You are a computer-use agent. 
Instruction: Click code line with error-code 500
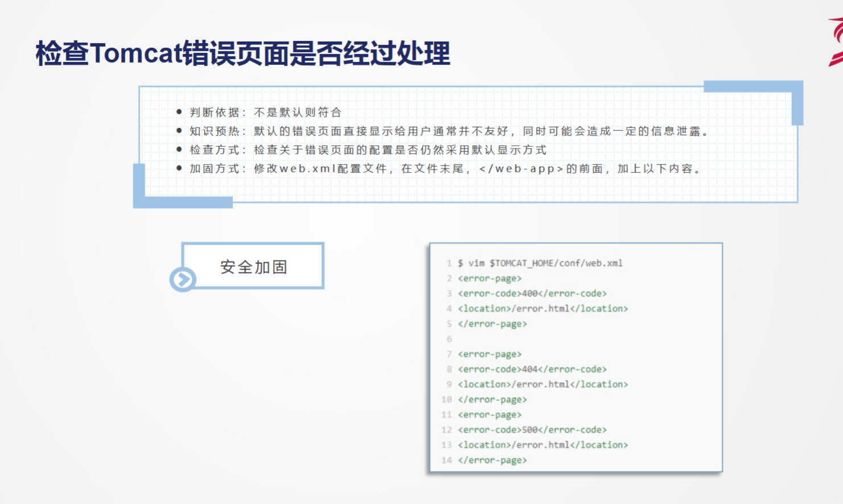click(532, 430)
